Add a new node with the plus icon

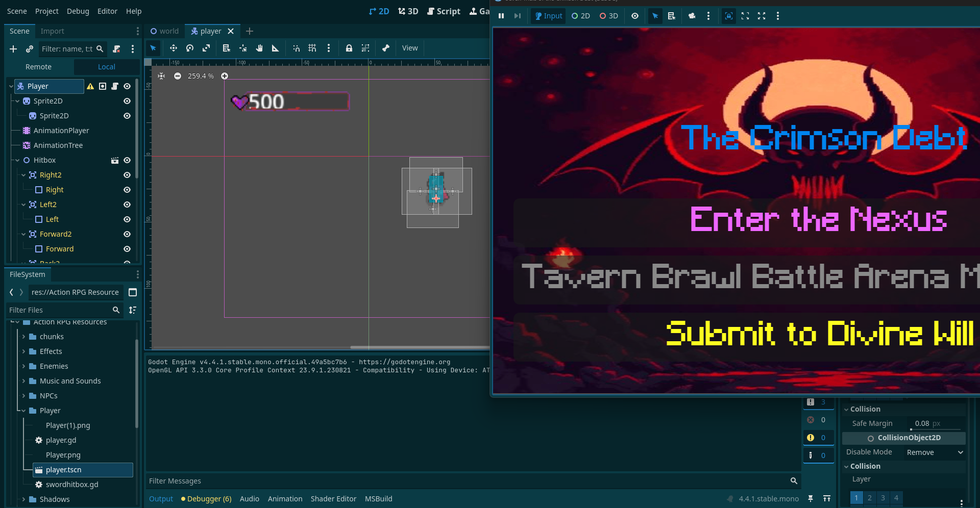click(x=13, y=49)
